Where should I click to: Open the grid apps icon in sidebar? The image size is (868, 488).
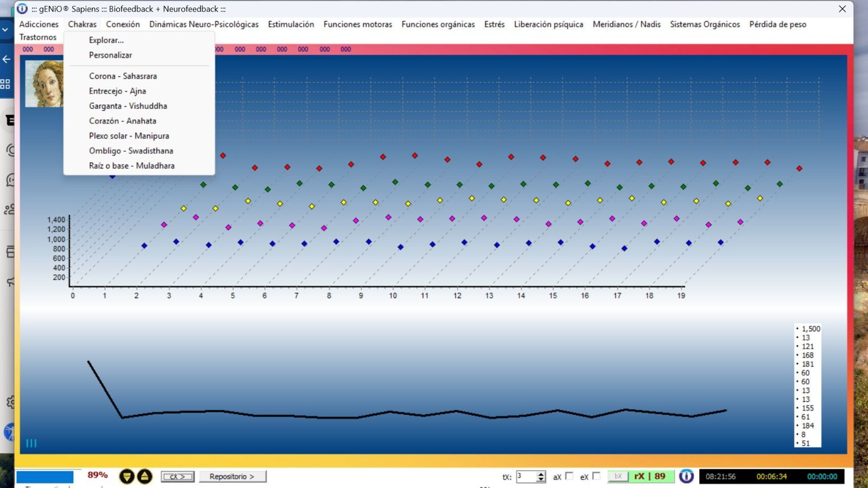point(5,84)
